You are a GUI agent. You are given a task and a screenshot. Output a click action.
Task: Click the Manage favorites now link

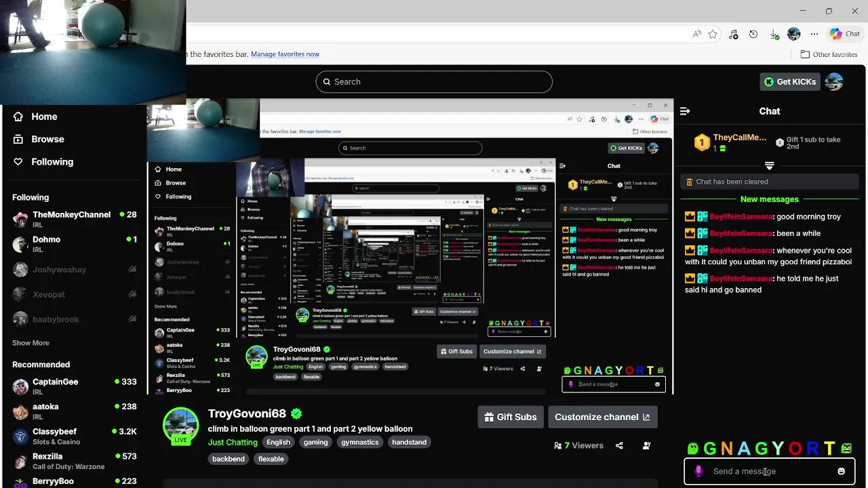[285, 54]
